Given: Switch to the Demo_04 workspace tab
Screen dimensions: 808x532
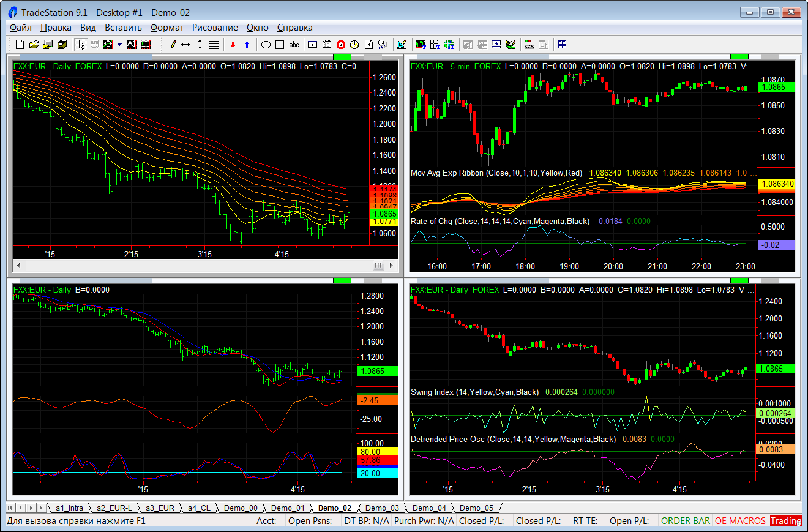Looking at the screenshot, I should click(429, 508).
